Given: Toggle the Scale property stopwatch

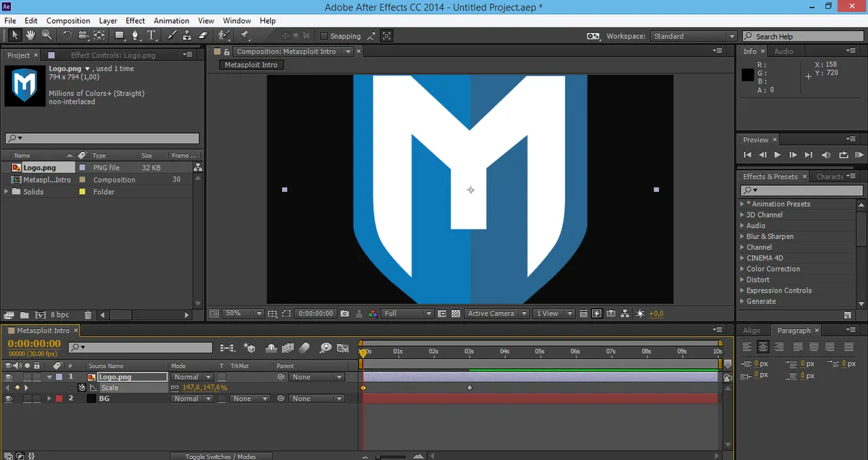Looking at the screenshot, I should 82,388.
